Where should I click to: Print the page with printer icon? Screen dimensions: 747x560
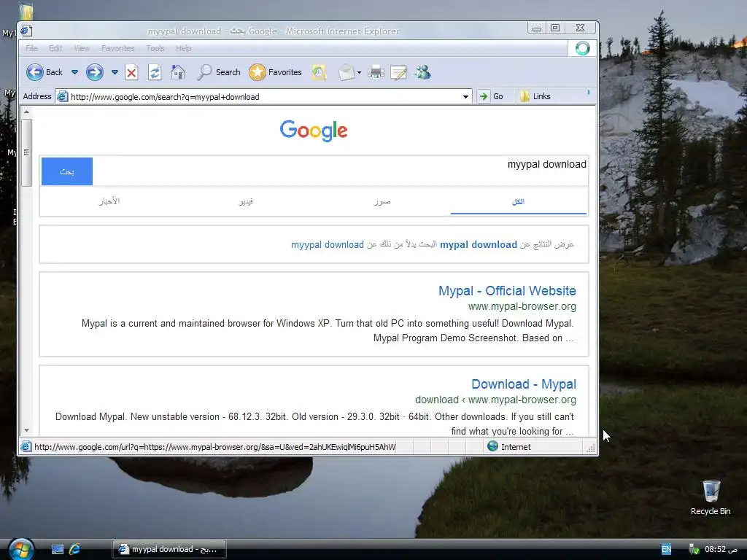click(x=376, y=72)
